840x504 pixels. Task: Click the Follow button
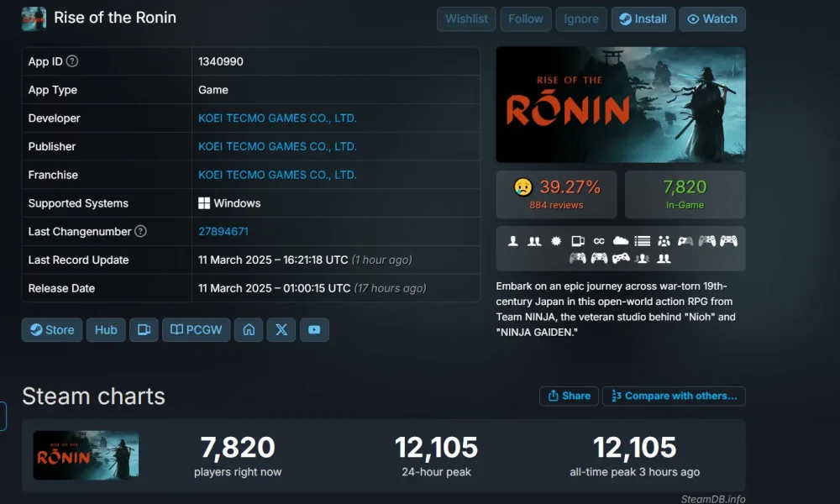[526, 19]
